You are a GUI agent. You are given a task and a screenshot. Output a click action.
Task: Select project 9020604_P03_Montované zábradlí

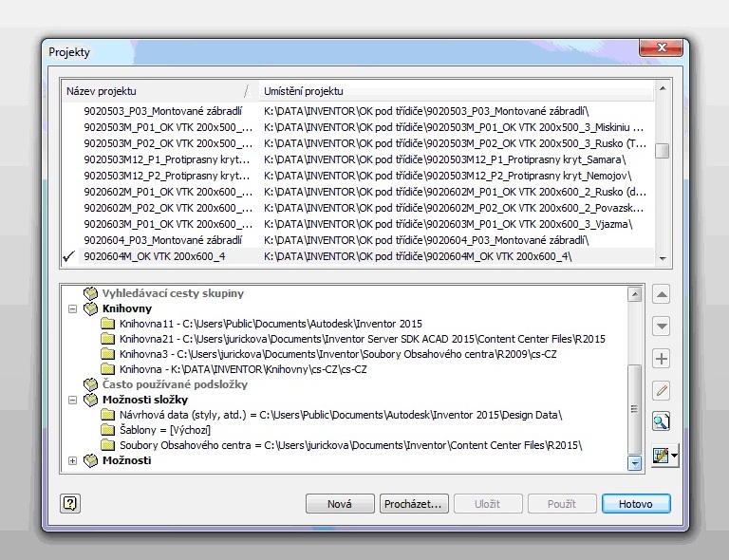click(162, 240)
